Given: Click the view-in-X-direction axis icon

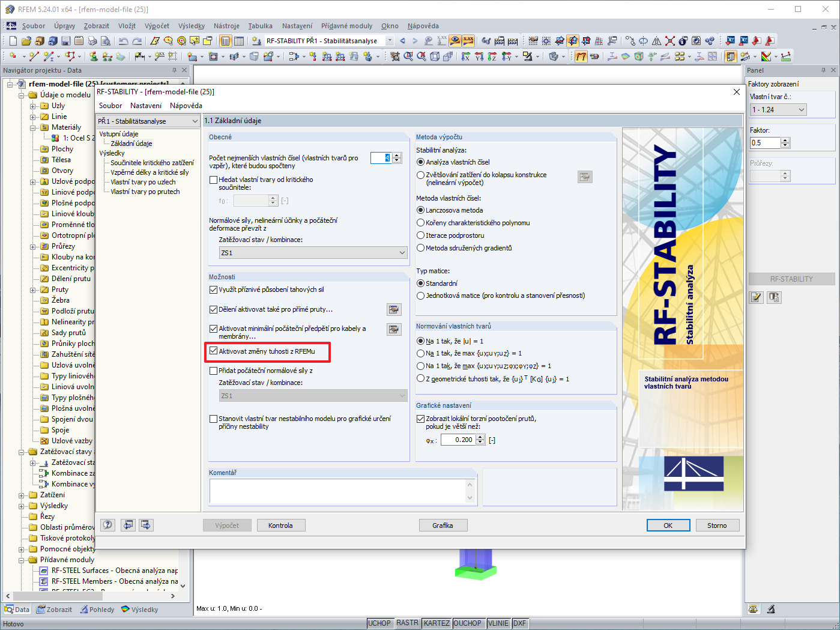Looking at the screenshot, I should point(466,56).
